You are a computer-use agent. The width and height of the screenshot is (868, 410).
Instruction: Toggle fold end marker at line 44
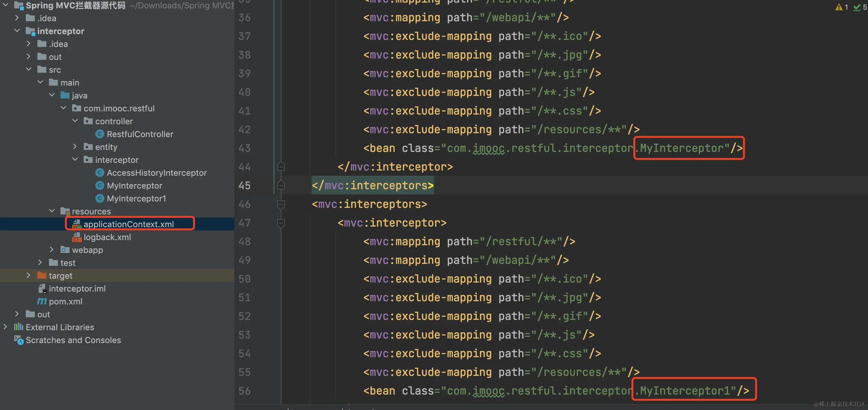tap(281, 167)
